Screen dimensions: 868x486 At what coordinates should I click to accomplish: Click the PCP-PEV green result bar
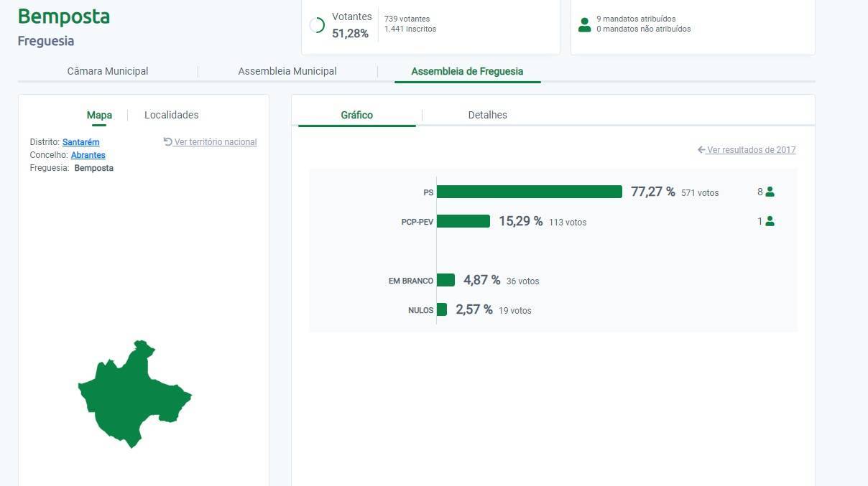point(463,221)
